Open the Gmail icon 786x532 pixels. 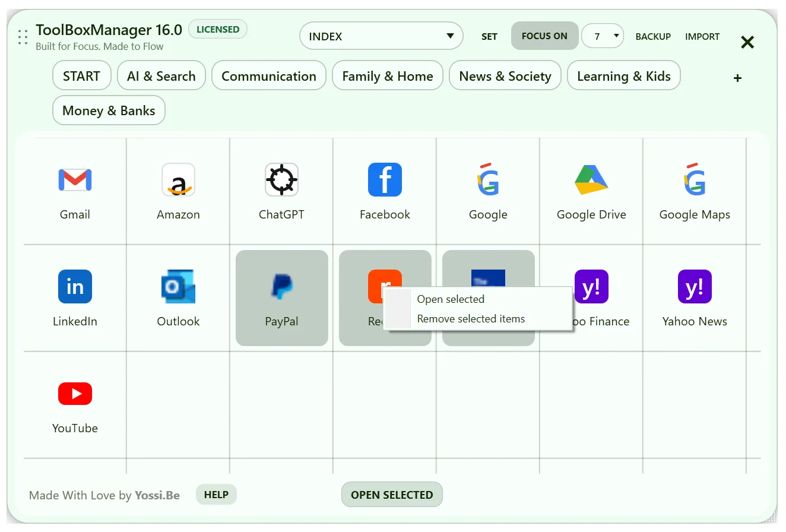(75, 179)
